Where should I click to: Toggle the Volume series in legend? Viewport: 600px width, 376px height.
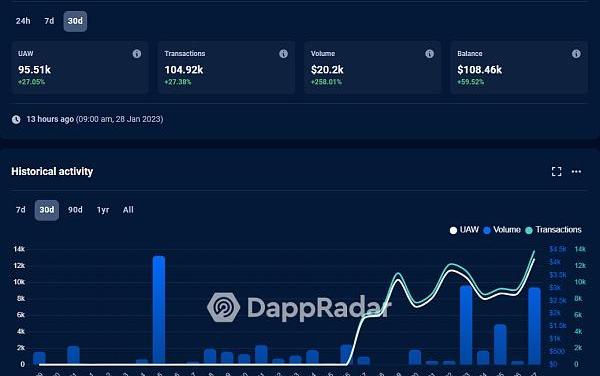point(502,230)
